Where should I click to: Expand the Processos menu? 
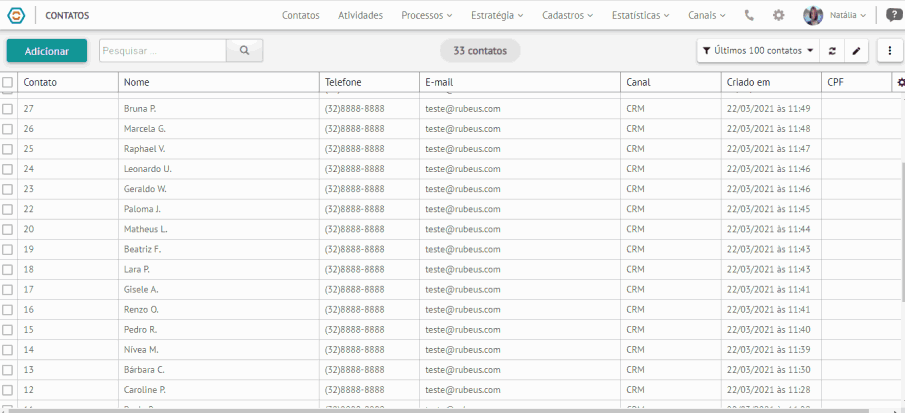tap(427, 16)
